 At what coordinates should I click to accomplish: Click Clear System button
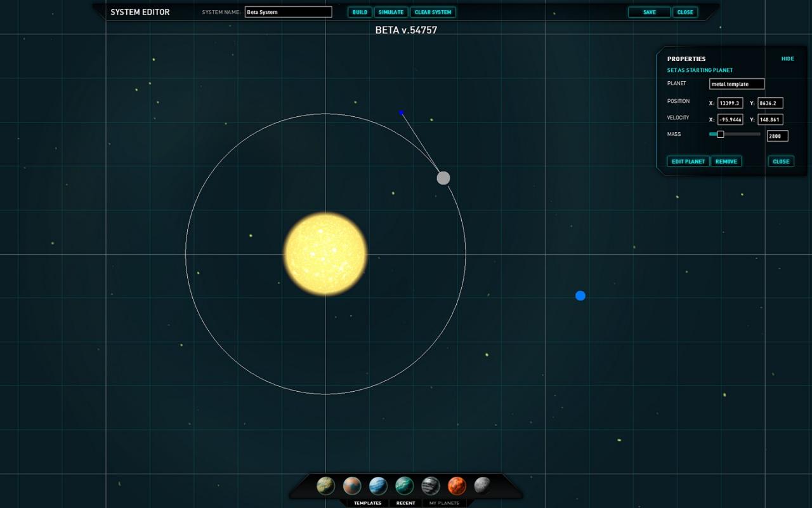pos(433,12)
